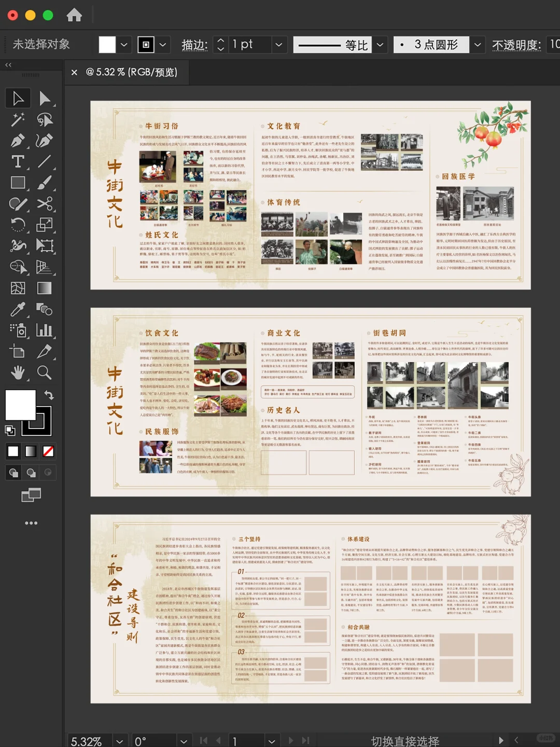Open the 5.32% zoom level dropdown
560x747 pixels.
(120, 741)
